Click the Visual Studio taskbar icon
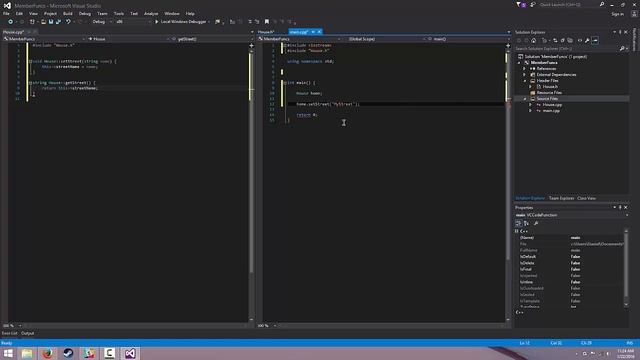640x360 pixels. [x=130, y=353]
